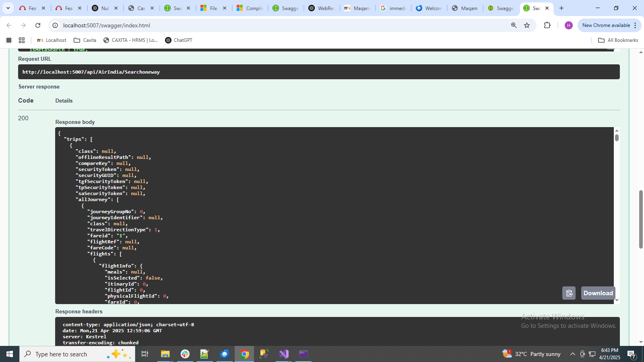Image resolution: width=644 pixels, height=362 pixels.
Task: Open the ChatGPT bookmark
Action: (x=179, y=40)
